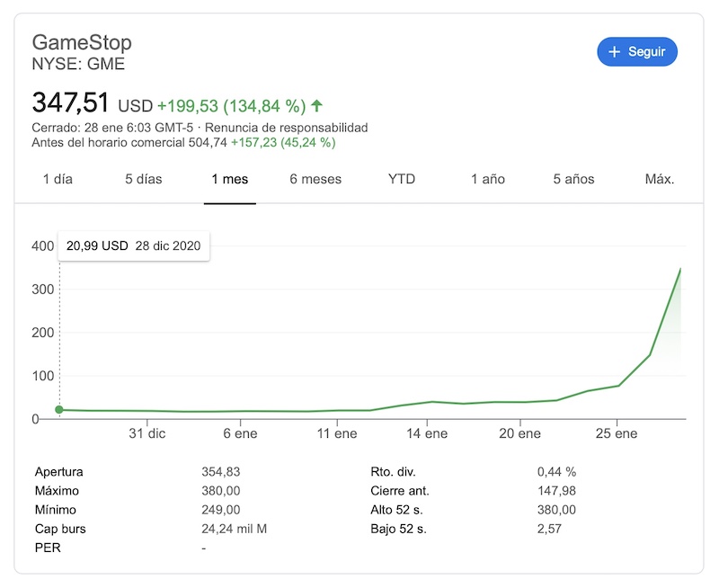Click the Cap burs value 24,24 mil M
Screen dimensions: 719x588
[234, 529]
